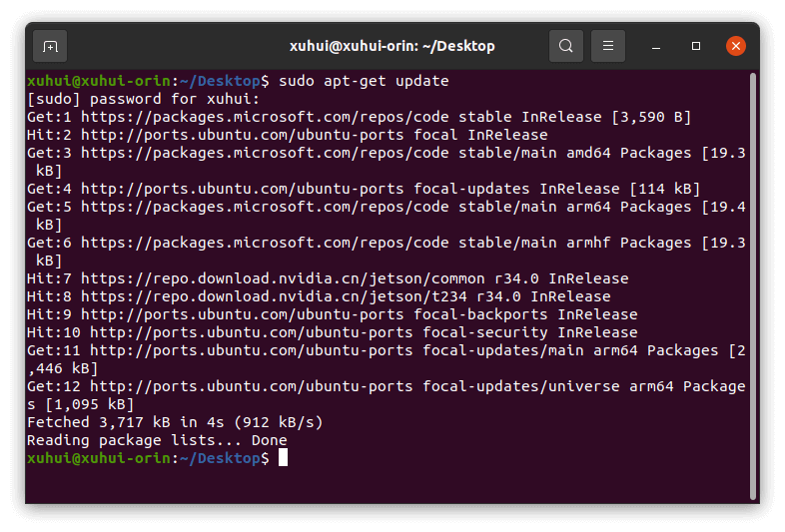Click the cursor at the last prompt
This screenshot has height=532, width=785.
pyautogui.click(x=283, y=457)
